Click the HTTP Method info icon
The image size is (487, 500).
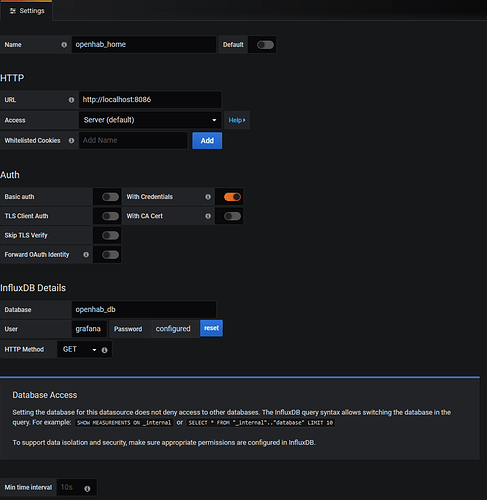104,350
